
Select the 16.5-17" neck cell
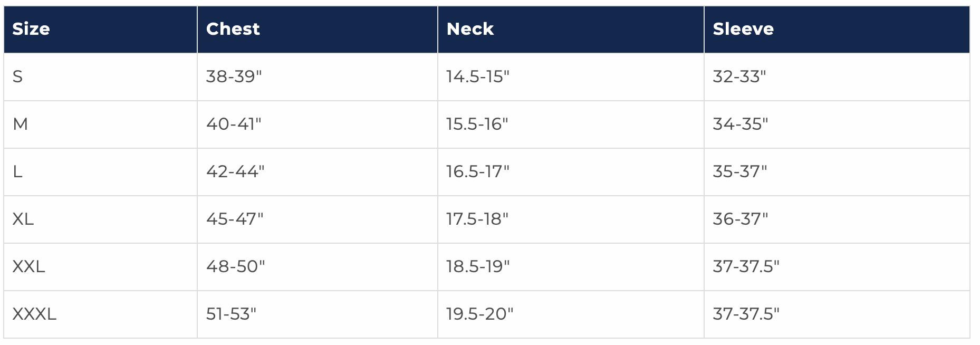[x=477, y=172]
